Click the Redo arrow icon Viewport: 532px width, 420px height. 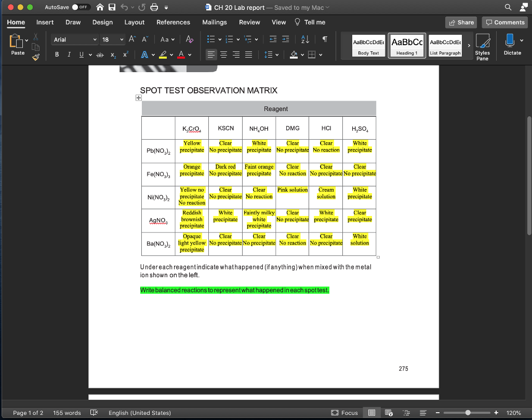[x=142, y=7]
